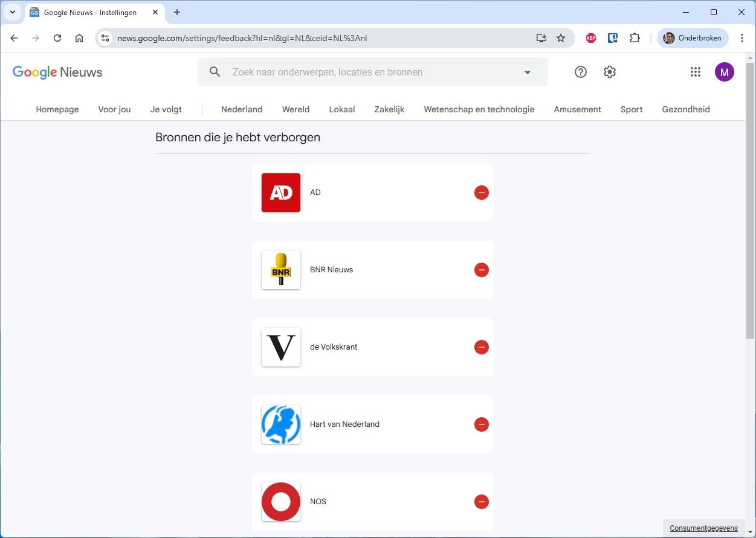
Task: Open the BNR Nieuws microphone logo
Action: 281,270
